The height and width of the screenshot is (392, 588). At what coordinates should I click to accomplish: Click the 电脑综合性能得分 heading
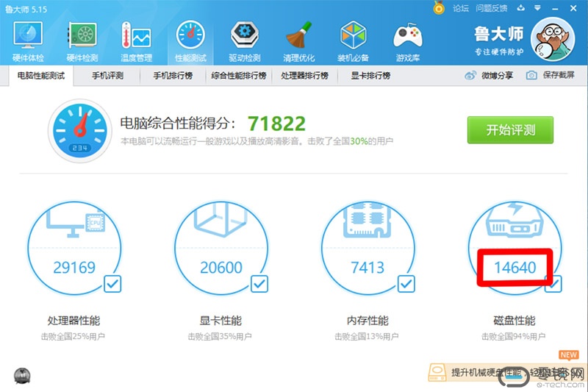click(178, 124)
